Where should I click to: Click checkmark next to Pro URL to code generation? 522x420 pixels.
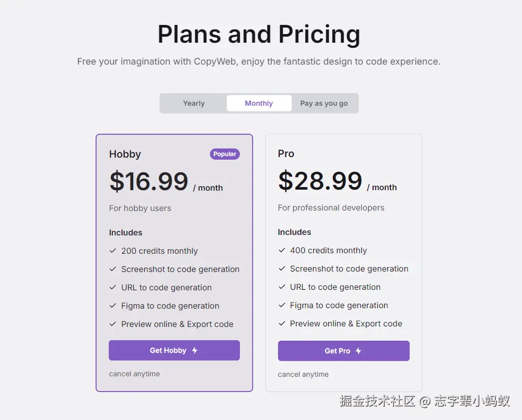(x=282, y=287)
